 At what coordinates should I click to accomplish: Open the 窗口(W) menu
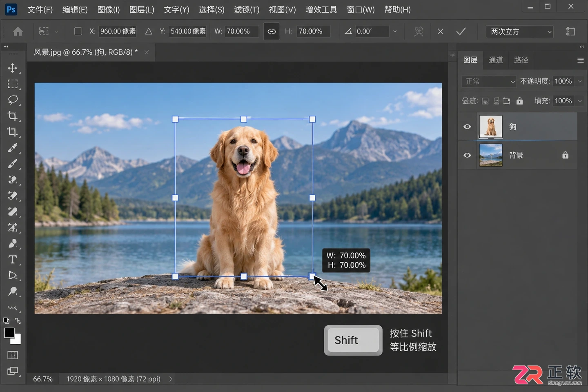pyautogui.click(x=361, y=9)
